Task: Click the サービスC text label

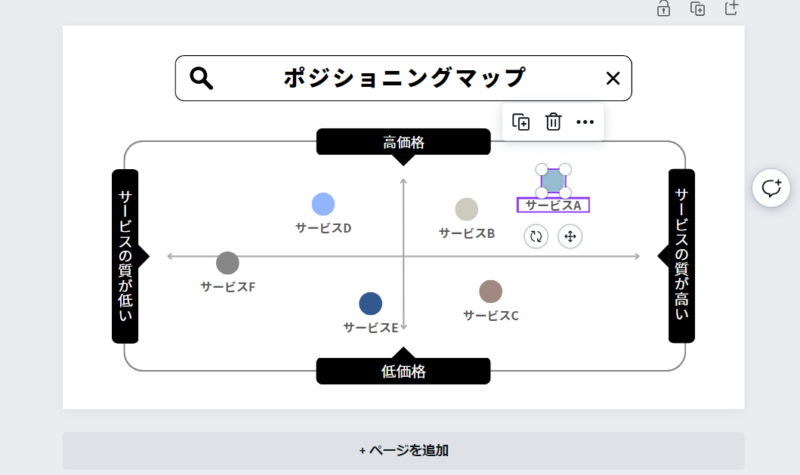Action: point(490,316)
